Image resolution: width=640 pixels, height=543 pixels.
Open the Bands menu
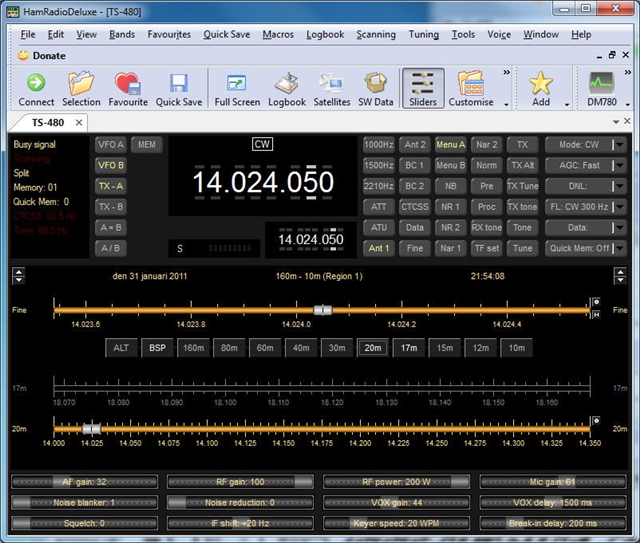[x=122, y=35]
